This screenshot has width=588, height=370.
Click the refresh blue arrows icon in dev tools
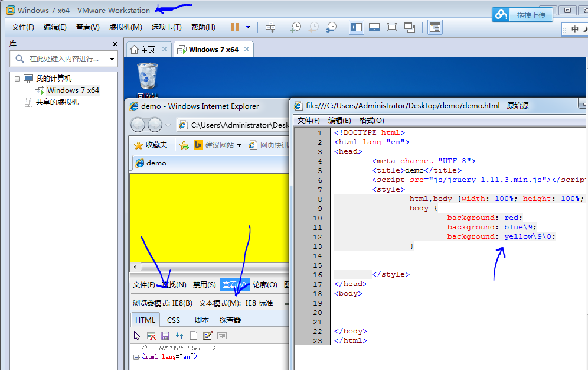pyautogui.click(x=179, y=336)
